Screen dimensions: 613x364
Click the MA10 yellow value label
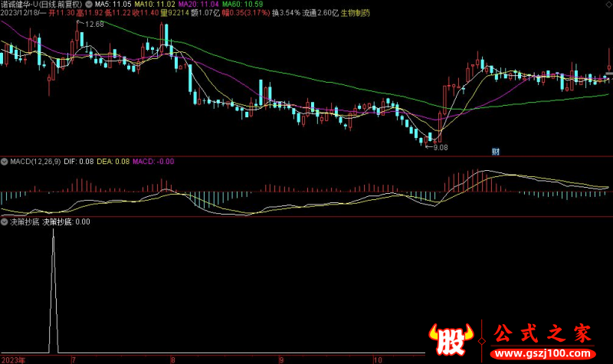tap(156, 5)
